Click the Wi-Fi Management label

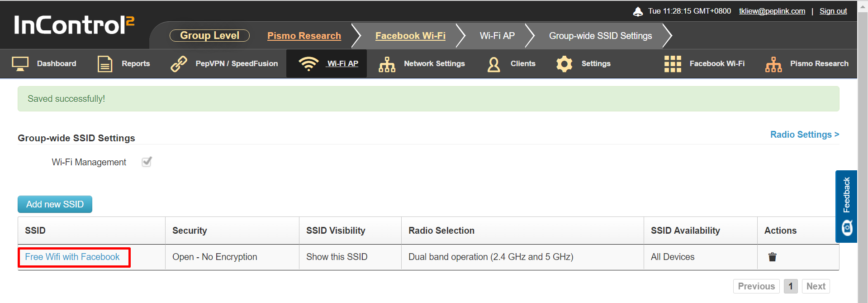tap(89, 162)
